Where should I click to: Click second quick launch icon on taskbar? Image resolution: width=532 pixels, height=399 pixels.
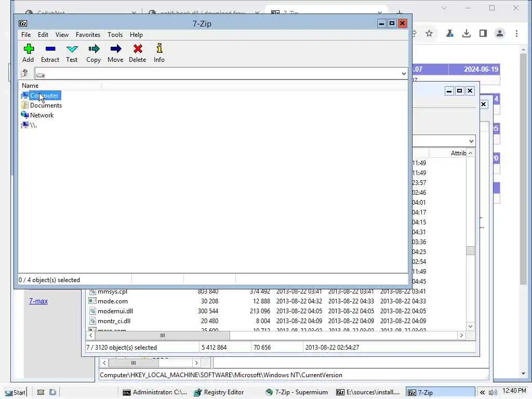coord(52,392)
